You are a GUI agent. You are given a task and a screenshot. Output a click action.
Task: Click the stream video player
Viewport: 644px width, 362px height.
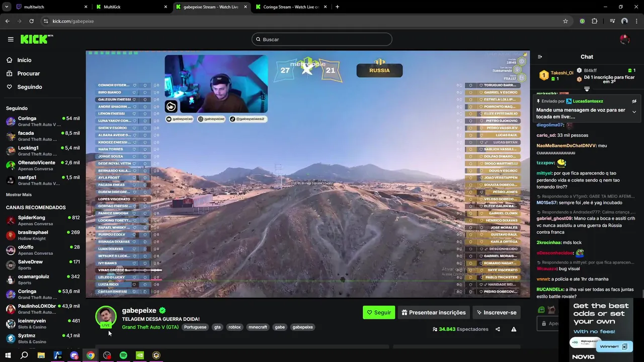[307, 174]
